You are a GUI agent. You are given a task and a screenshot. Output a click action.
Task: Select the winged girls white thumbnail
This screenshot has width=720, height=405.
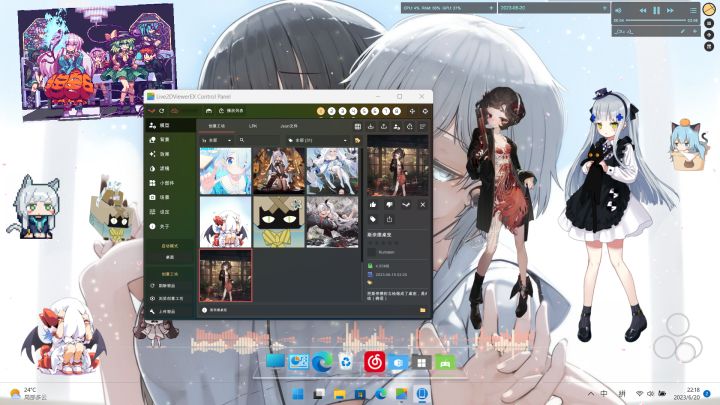(225, 222)
